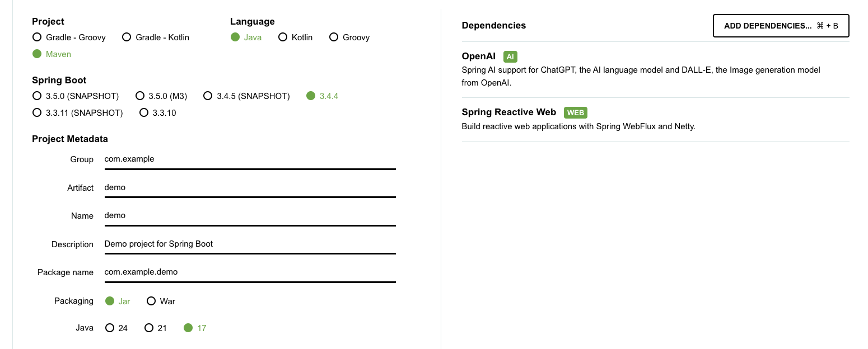Select the Maven project radio button

[x=37, y=54]
